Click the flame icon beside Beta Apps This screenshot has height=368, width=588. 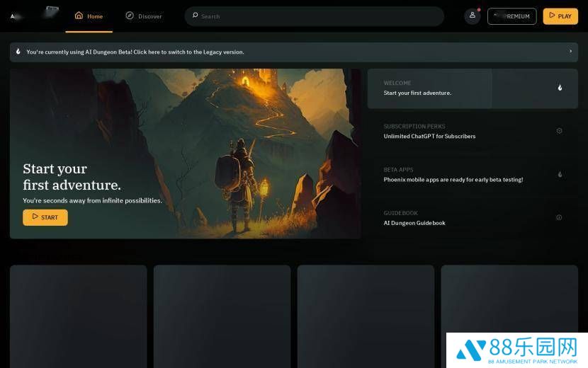tap(560, 174)
